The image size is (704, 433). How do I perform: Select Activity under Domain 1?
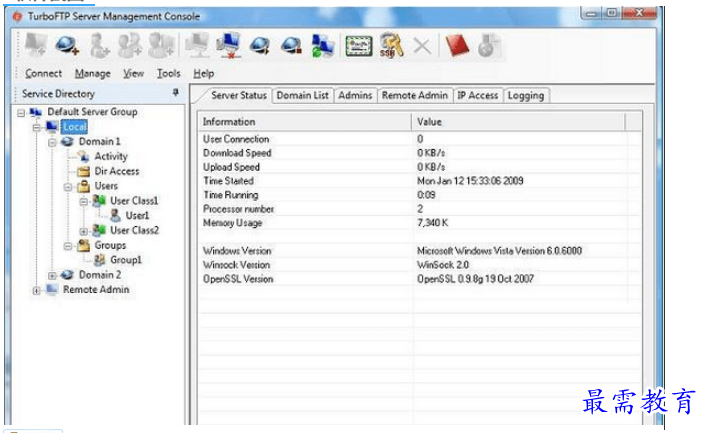[110, 156]
